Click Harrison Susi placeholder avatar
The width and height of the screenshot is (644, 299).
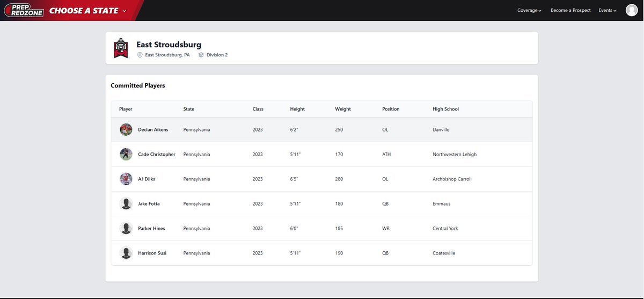[126, 253]
